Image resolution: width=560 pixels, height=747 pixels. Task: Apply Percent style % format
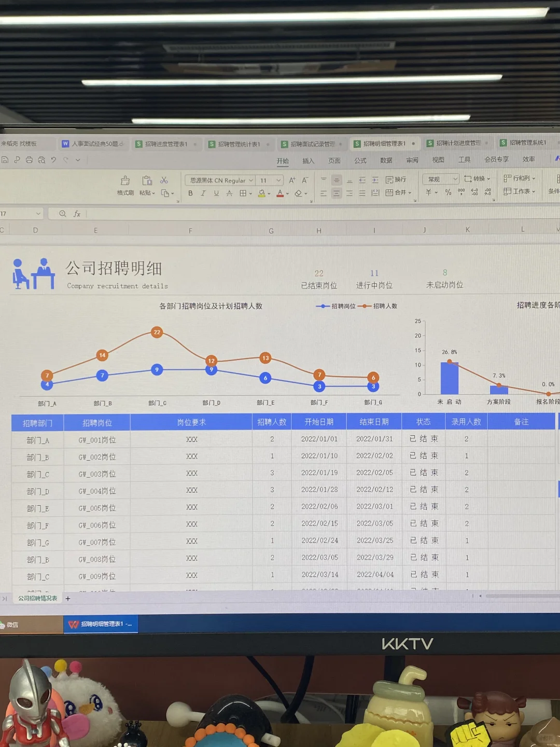(x=448, y=192)
